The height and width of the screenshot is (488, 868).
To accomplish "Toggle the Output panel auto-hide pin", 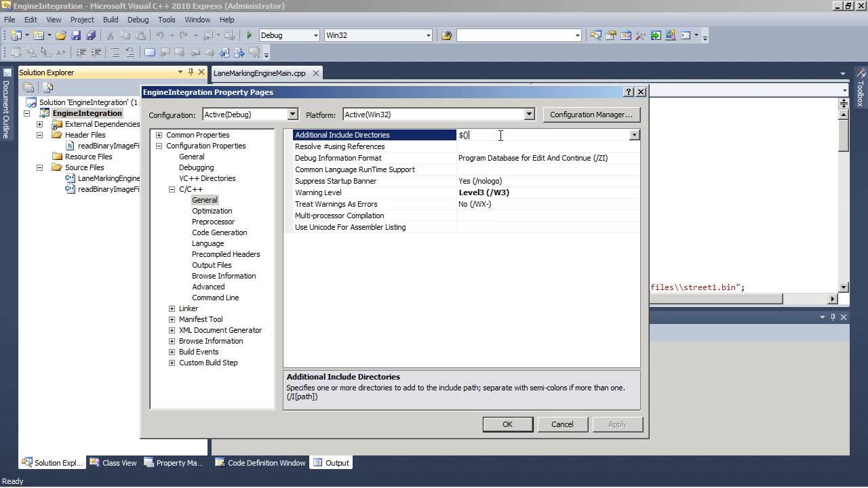I will tap(833, 317).
